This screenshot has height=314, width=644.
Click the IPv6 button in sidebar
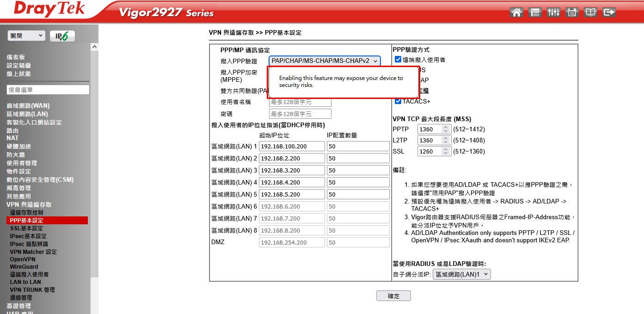pyautogui.click(x=62, y=36)
